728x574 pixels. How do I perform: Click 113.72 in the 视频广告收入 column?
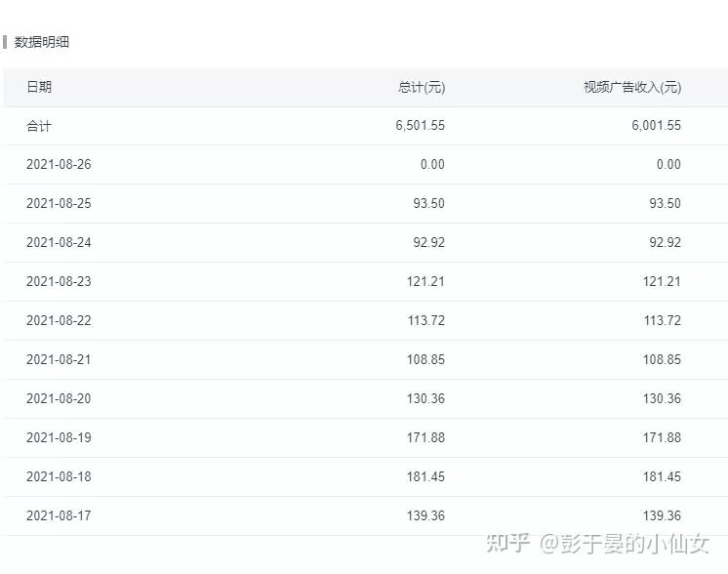point(662,321)
